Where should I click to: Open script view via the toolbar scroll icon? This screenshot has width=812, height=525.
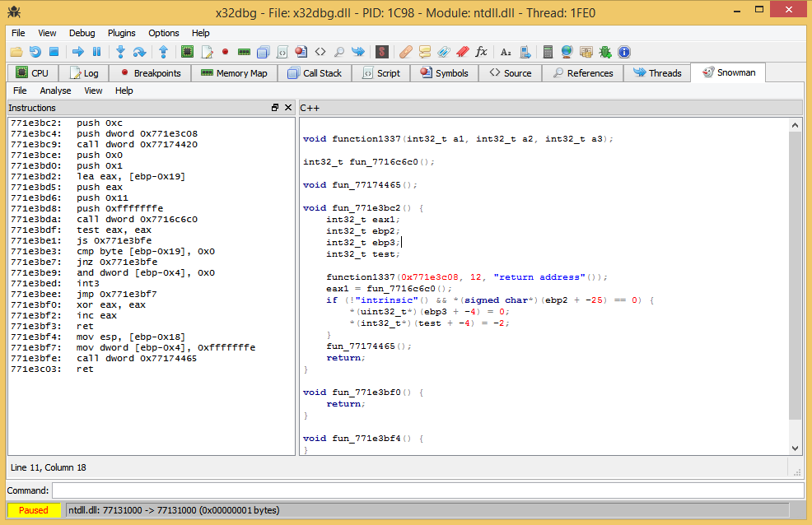pyautogui.click(x=282, y=52)
